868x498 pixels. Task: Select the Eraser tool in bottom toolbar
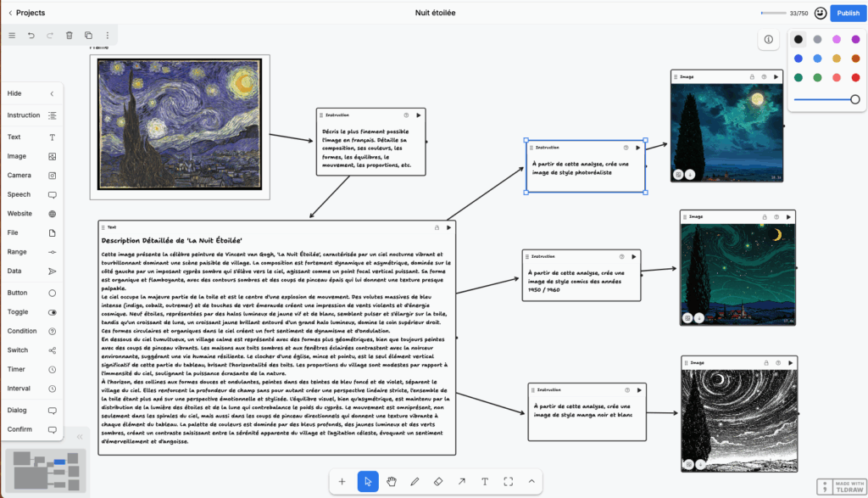(438, 481)
